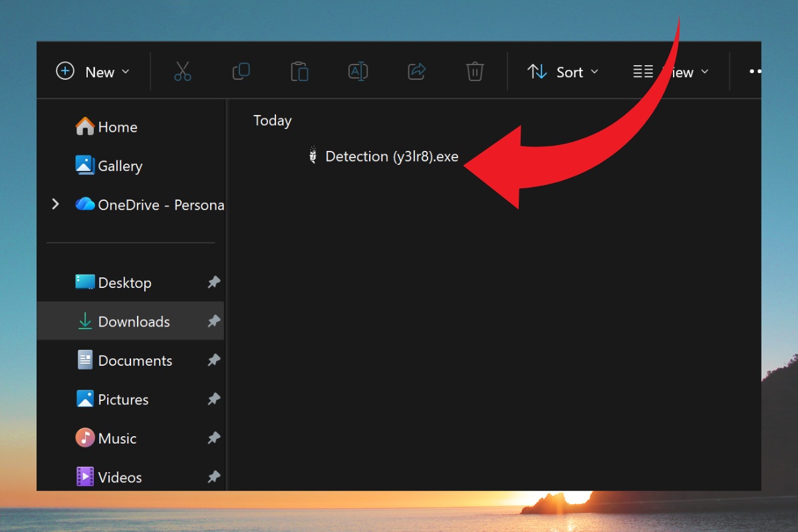Click the pin icon beside Music
The image size is (798, 532).
coord(213,438)
